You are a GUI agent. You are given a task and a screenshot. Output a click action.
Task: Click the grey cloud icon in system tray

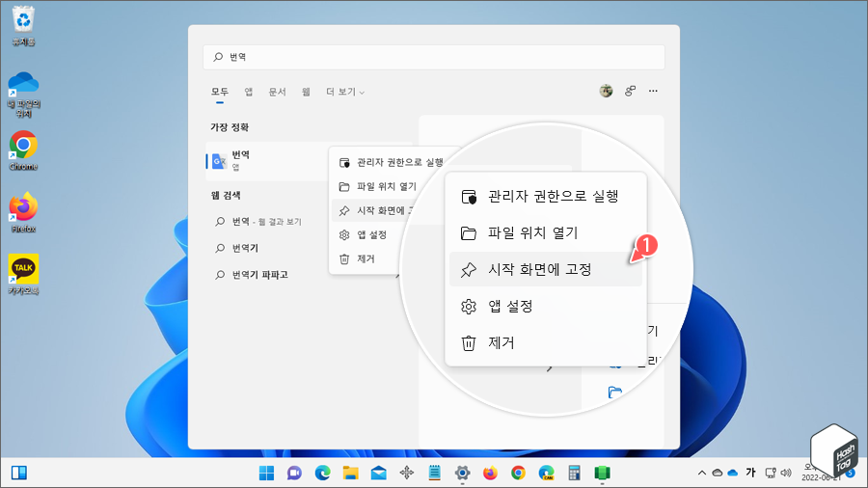pyautogui.click(x=718, y=474)
